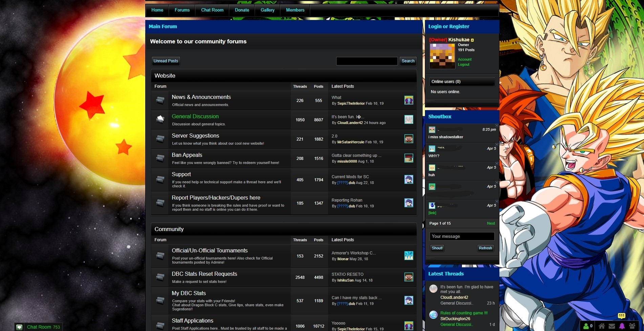Focus the forum search input field
This screenshot has width=644, height=331.
tap(367, 61)
